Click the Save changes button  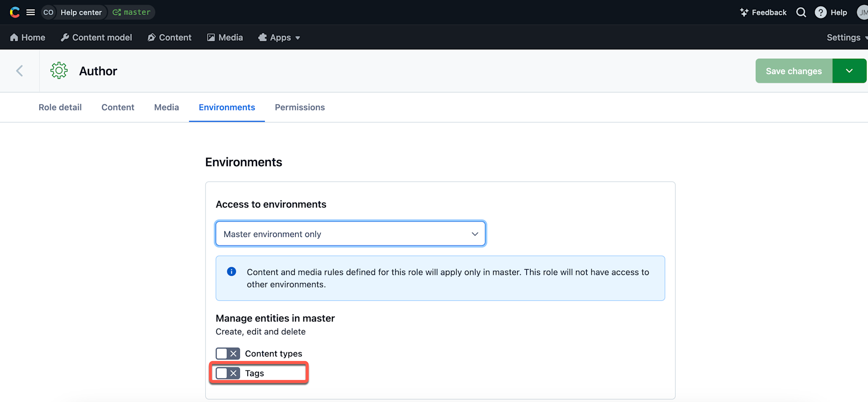pyautogui.click(x=794, y=71)
